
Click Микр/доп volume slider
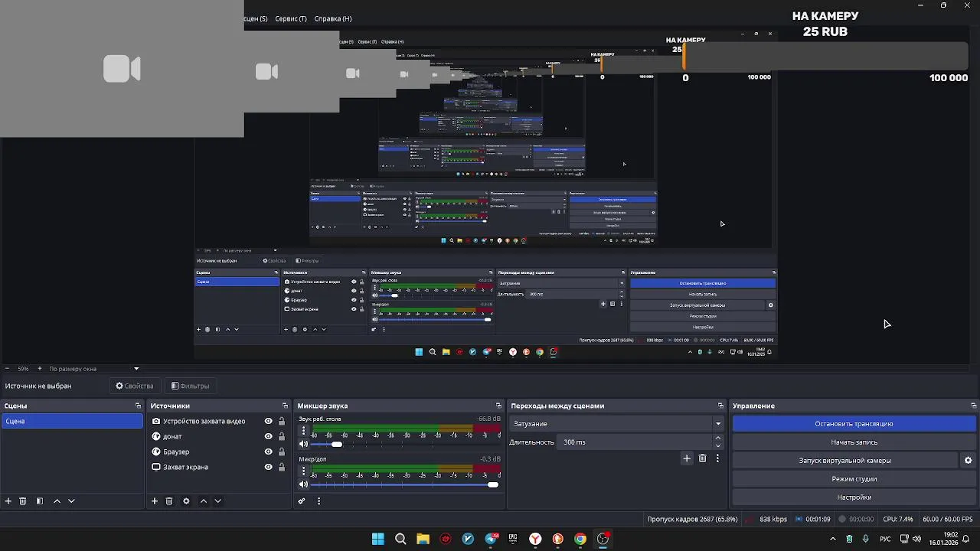pos(404,484)
